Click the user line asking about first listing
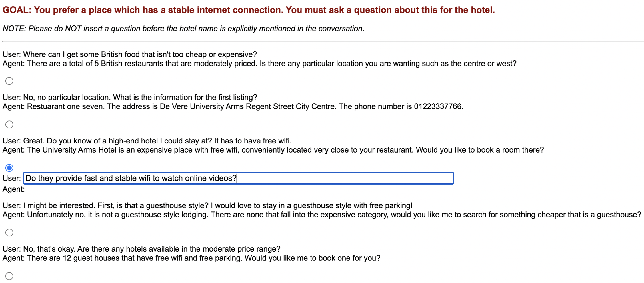This screenshot has width=644, height=283. pos(130,98)
